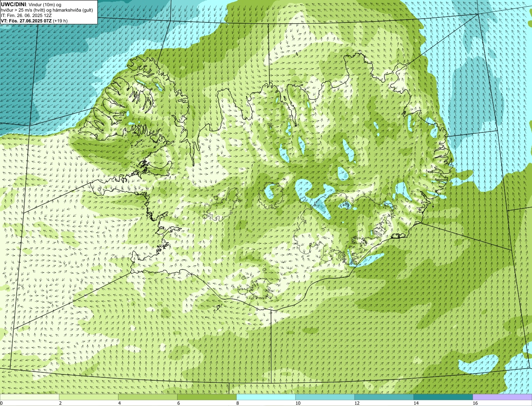The width and height of the screenshot is (532, 406).
Task: Click the 'hviður > 25 m/s (hvítt)' description line
Action: click(47, 10)
